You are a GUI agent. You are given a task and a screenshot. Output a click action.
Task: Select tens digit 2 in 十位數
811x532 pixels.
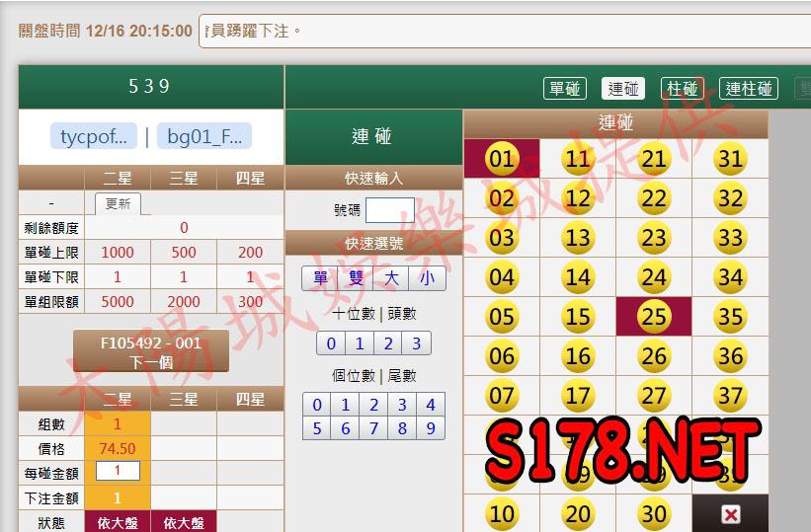pyautogui.click(x=388, y=343)
